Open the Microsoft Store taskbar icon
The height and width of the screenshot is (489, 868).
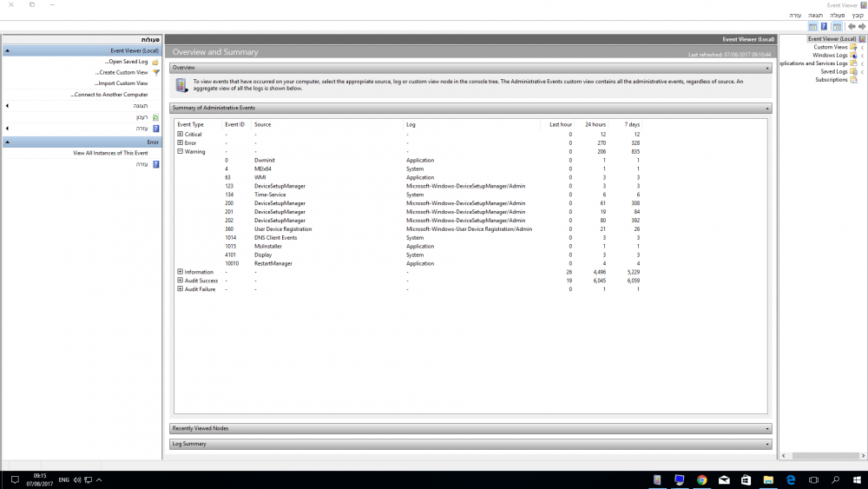746,480
